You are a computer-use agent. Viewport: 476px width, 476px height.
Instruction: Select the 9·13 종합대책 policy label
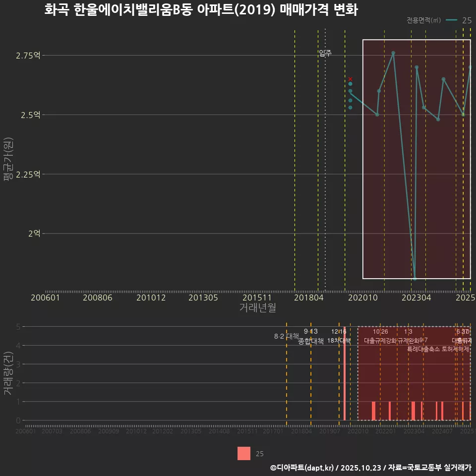pyautogui.click(x=310, y=336)
